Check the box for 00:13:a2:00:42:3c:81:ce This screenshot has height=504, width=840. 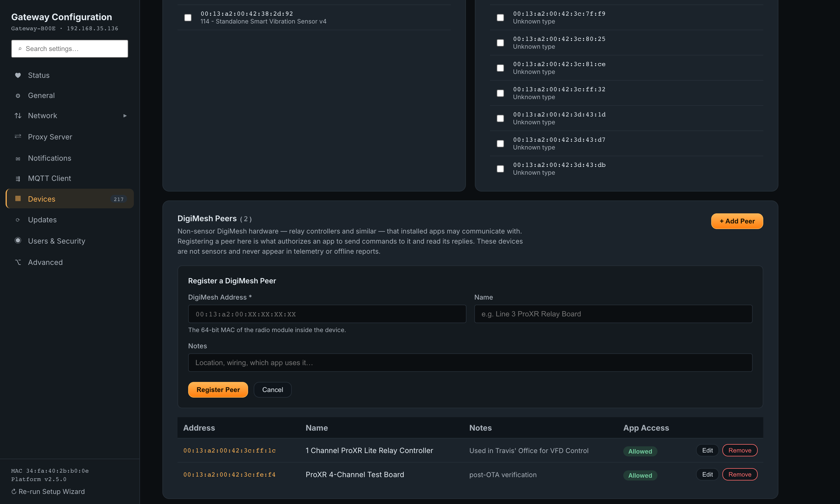pyautogui.click(x=500, y=68)
